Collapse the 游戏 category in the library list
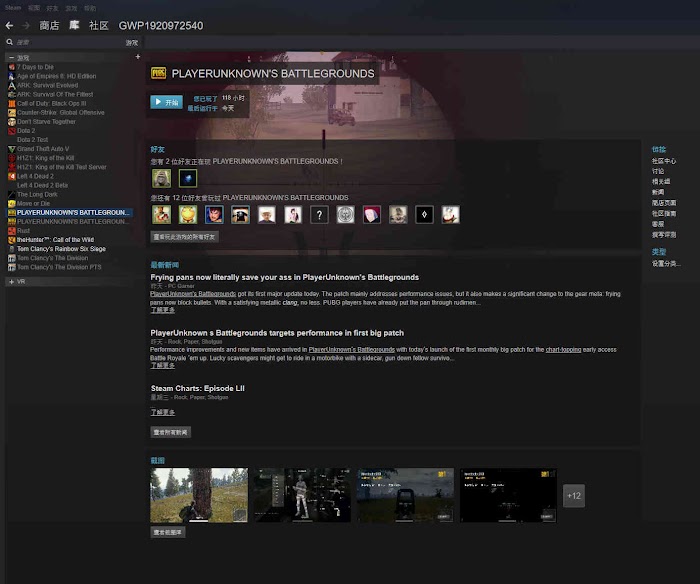The image size is (700, 584). (x=11, y=58)
